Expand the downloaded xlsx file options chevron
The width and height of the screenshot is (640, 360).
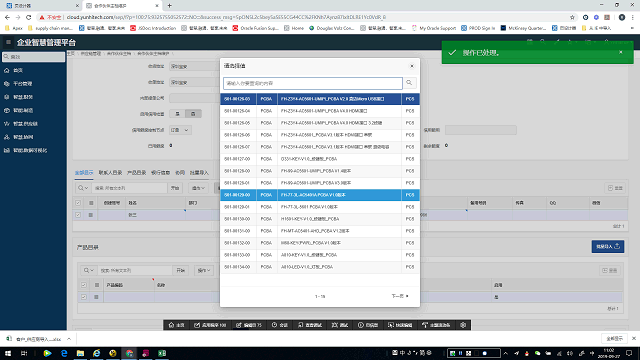point(69,339)
